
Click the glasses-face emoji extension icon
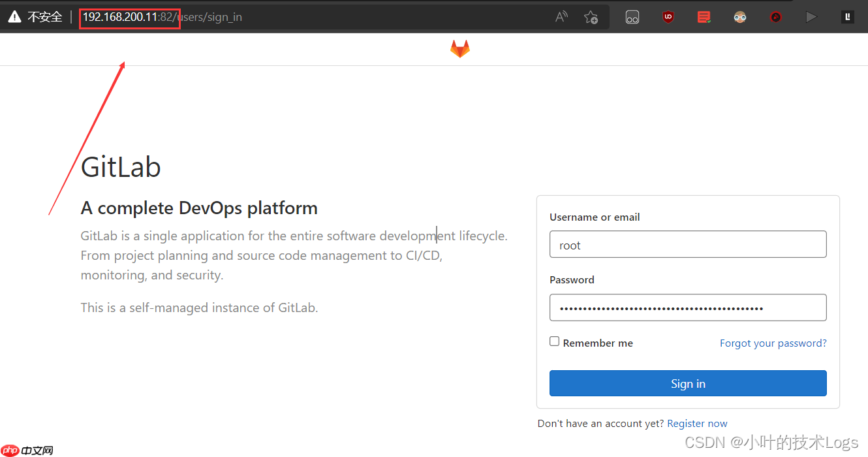point(739,16)
